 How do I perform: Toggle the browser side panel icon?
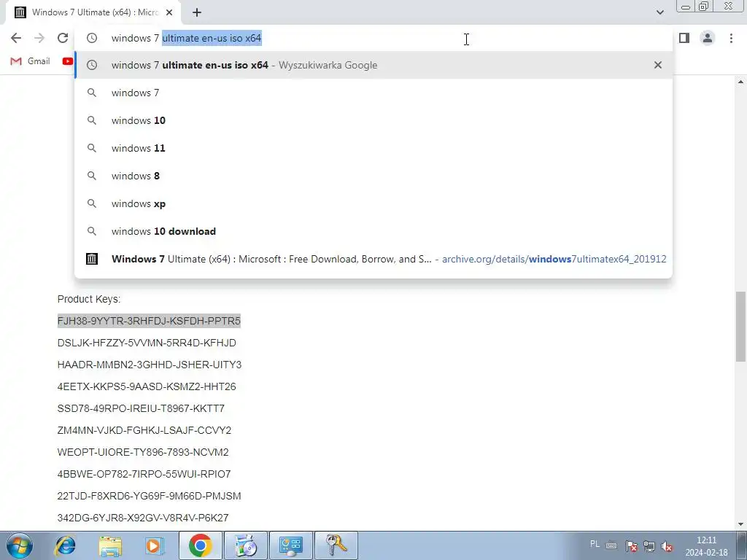pos(684,38)
